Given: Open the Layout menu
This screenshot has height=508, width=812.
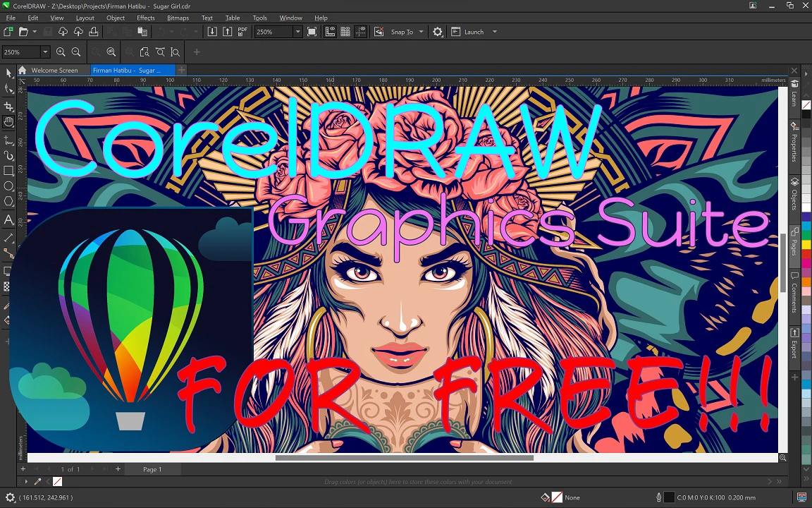Looking at the screenshot, I should [85, 18].
